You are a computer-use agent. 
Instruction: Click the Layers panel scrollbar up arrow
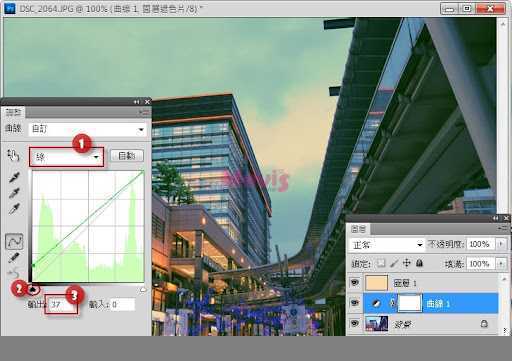(504, 278)
